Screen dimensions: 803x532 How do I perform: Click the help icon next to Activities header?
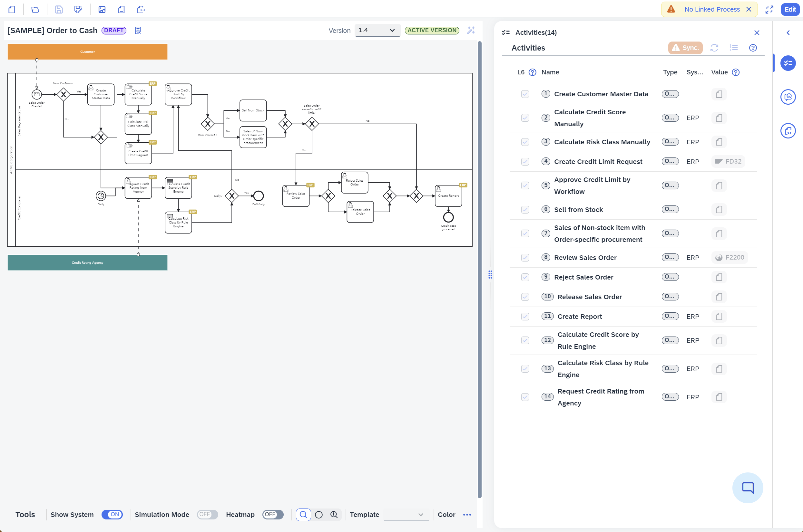pos(754,48)
